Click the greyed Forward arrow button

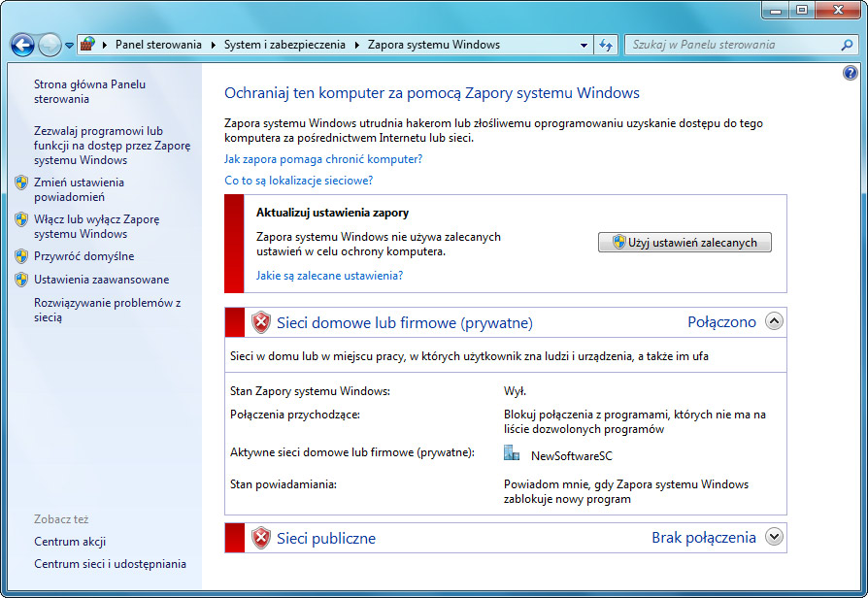[x=50, y=45]
